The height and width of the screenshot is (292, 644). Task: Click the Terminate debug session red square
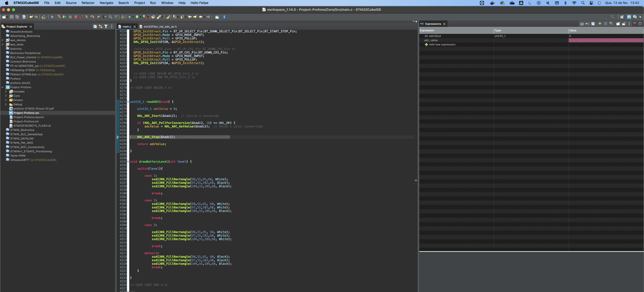pyautogui.click(x=75, y=17)
